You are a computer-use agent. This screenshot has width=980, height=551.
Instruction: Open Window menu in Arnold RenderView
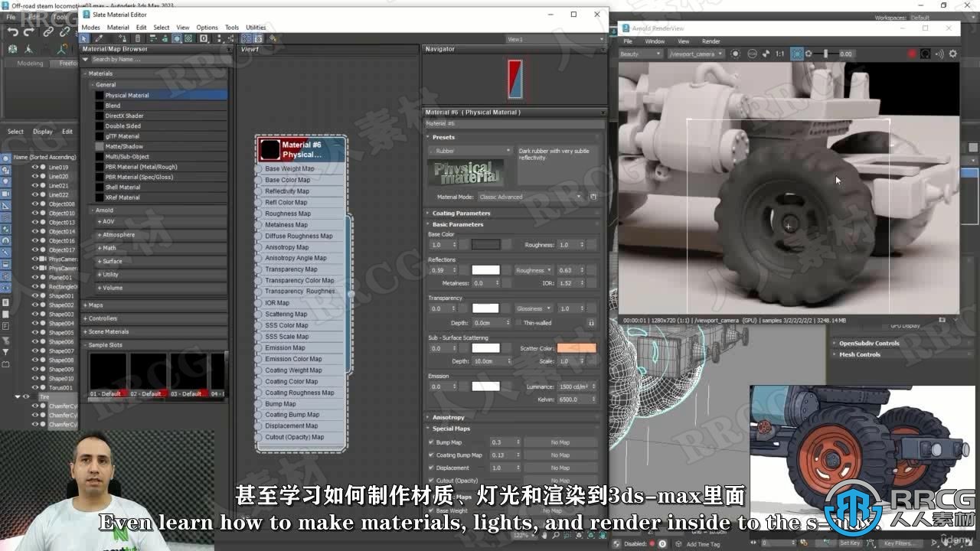click(655, 41)
